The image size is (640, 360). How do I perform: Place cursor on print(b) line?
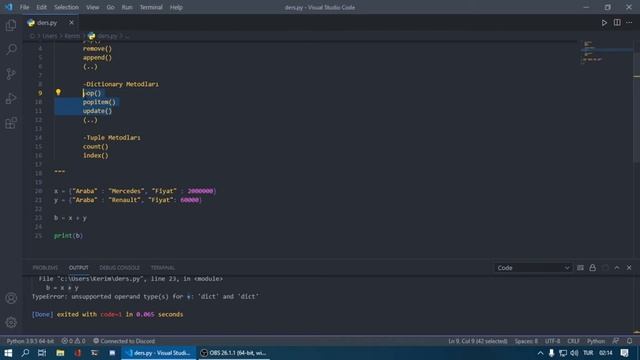(69, 236)
